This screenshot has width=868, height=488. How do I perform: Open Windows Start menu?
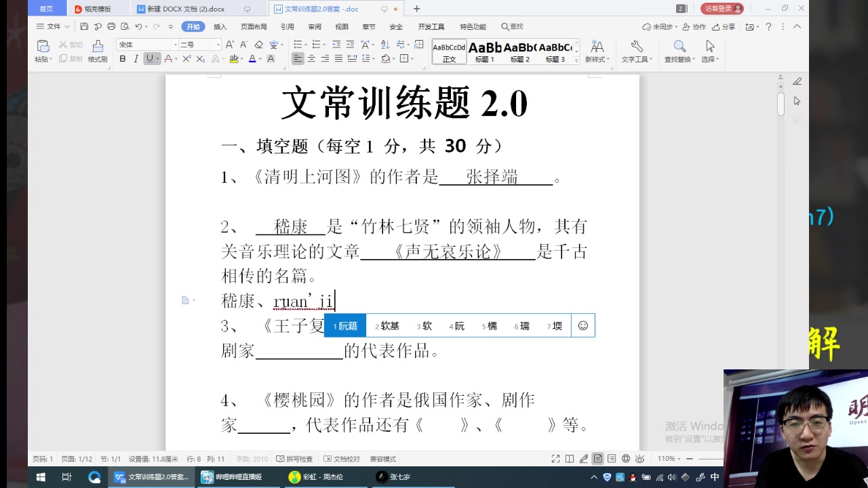coord(40,477)
